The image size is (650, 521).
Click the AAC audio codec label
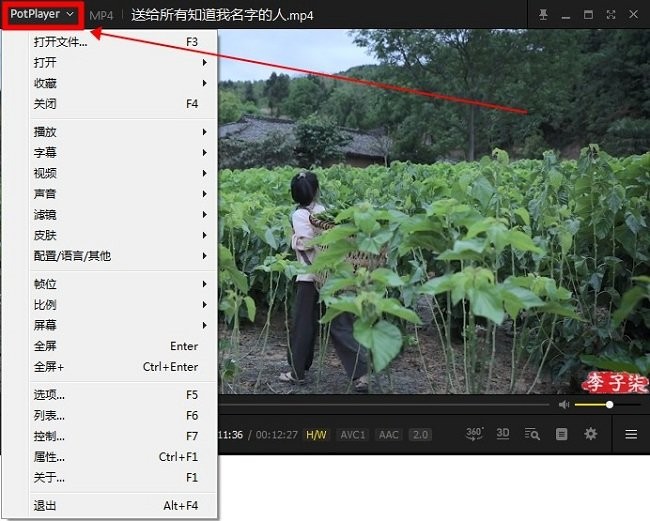click(x=388, y=435)
